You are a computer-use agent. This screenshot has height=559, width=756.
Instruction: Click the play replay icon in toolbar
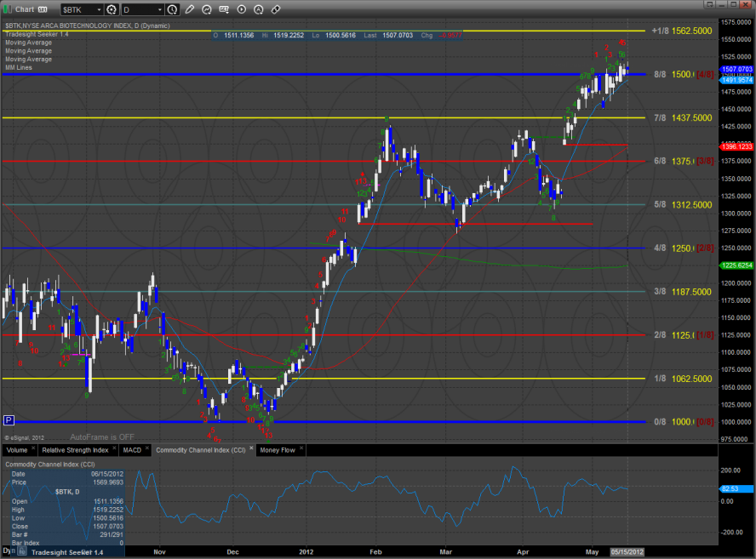[243, 9]
